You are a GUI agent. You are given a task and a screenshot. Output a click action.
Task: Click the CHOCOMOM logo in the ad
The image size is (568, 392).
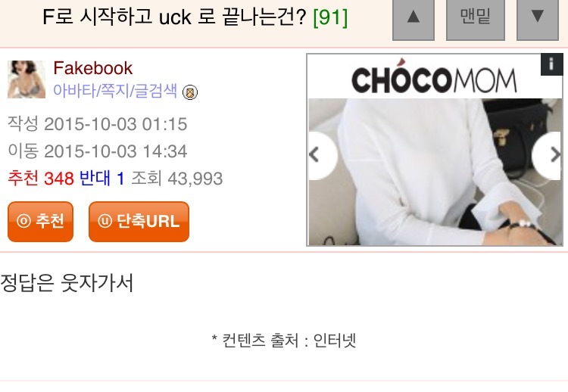(434, 79)
